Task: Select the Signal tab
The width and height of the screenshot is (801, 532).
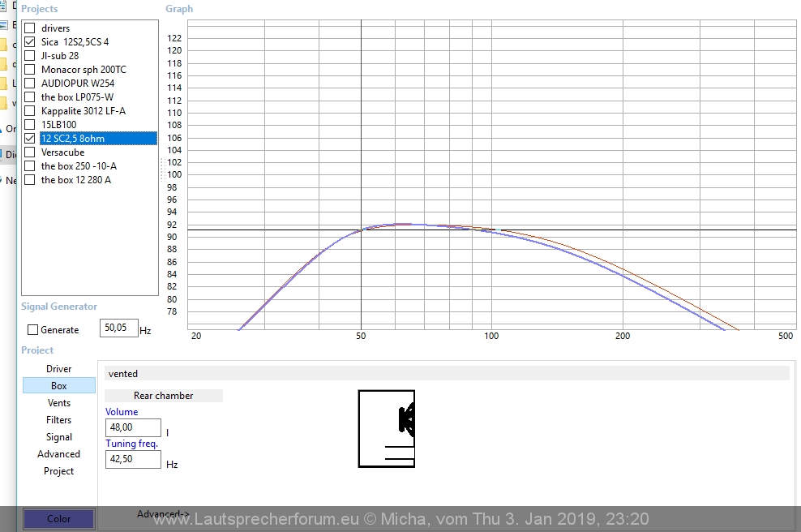Action: click(58, 437)
